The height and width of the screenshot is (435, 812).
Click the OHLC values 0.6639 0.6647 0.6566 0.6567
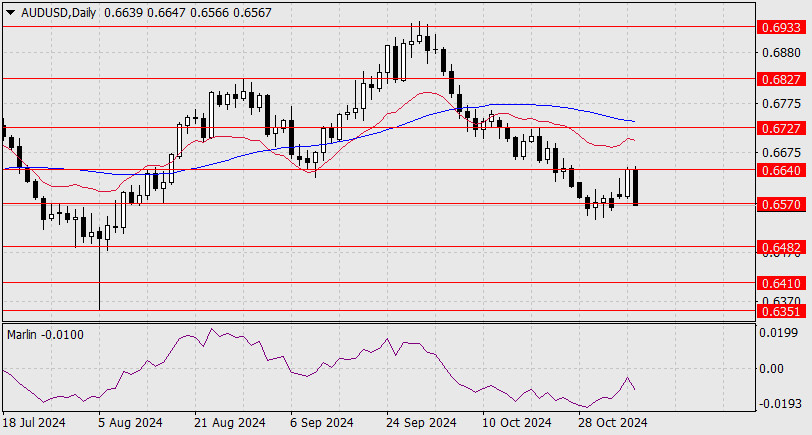coord(187,13)
